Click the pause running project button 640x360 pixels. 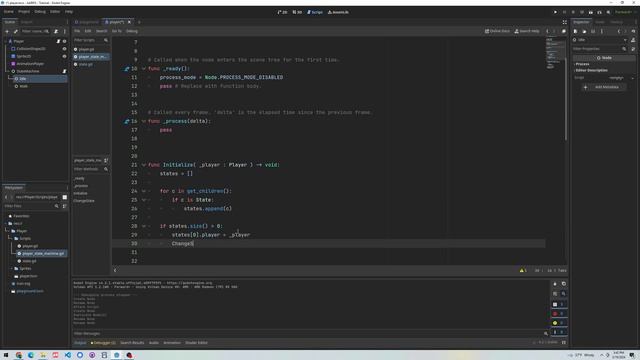click(x=564, y=12)
